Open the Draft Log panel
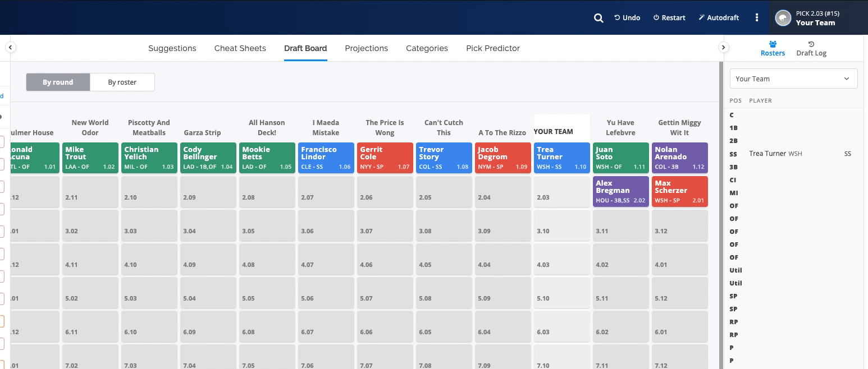The height and width of the screenshot is (369, 868). click(x=811, y=49)
